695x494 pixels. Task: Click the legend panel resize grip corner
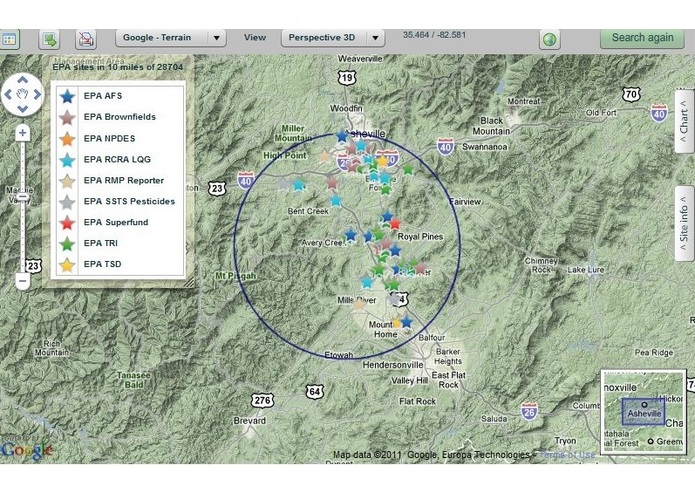coord(189,282)
